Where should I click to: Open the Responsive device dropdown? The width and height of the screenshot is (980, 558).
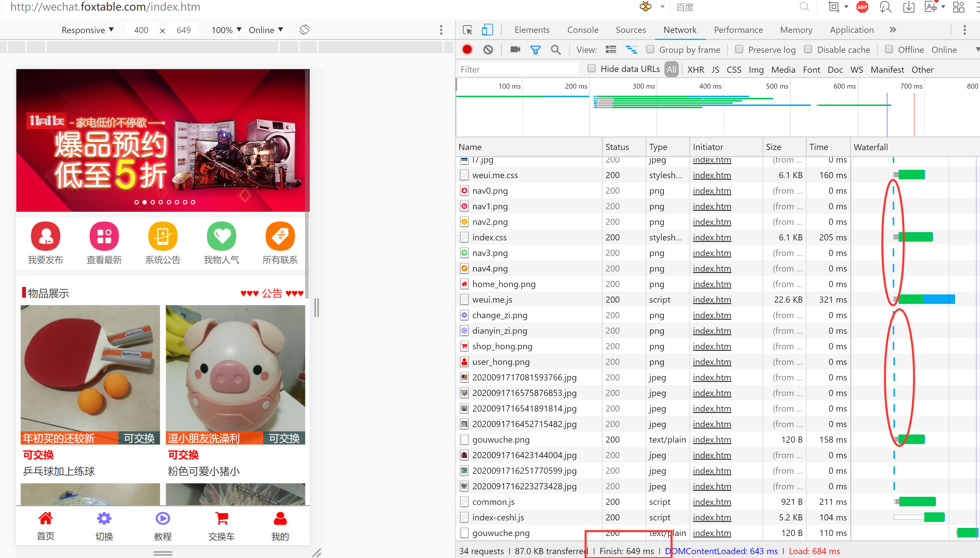tap(88, 30)
